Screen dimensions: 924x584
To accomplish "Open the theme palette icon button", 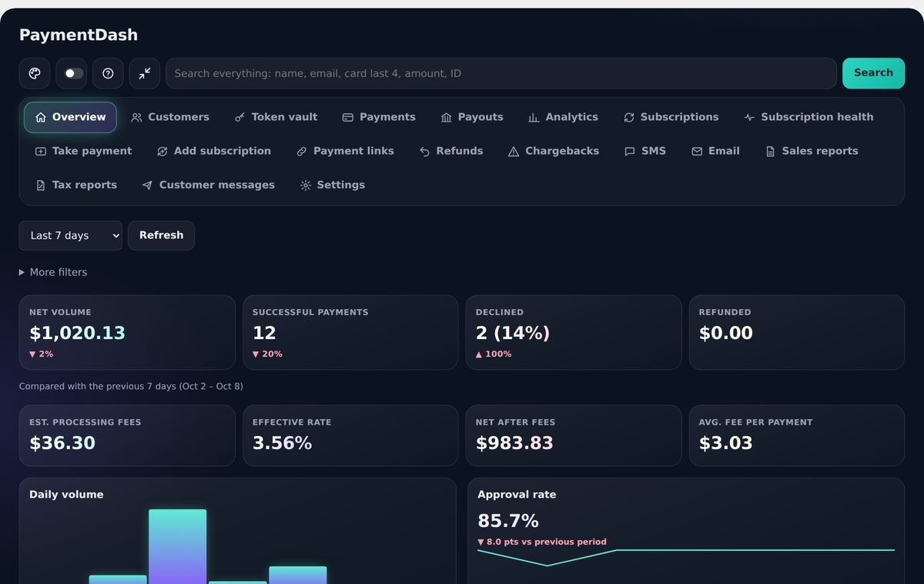I will coord(35,73).
